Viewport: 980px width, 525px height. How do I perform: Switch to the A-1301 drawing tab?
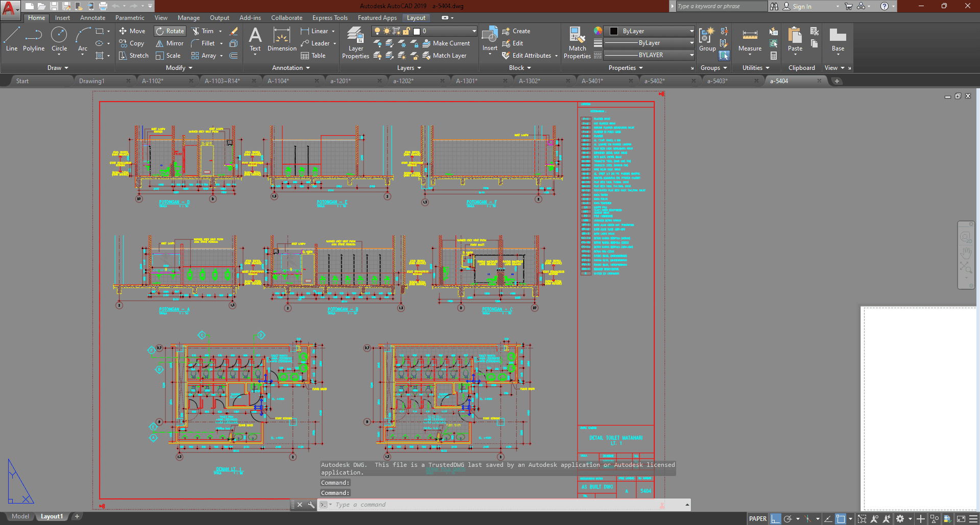(x=466, y=81)
